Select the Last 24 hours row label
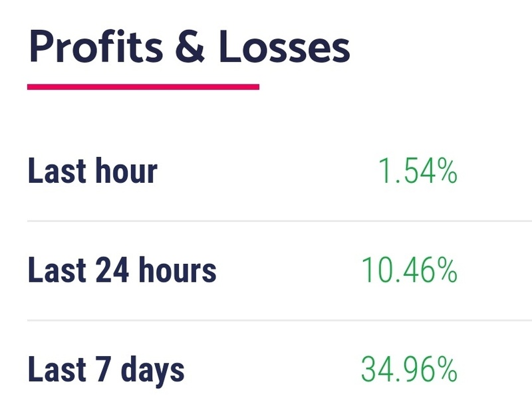This screenshot has width=532, height=420. coord(122,270)
